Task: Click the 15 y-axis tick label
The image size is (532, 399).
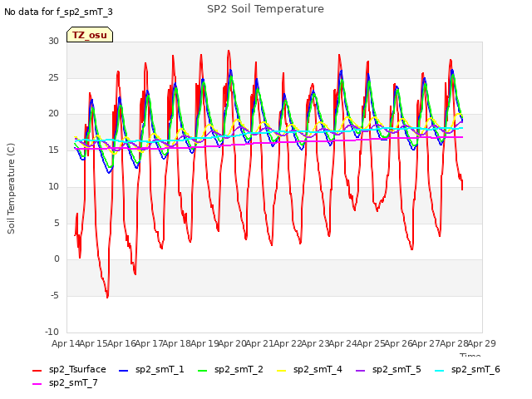Action: point(53,150)
